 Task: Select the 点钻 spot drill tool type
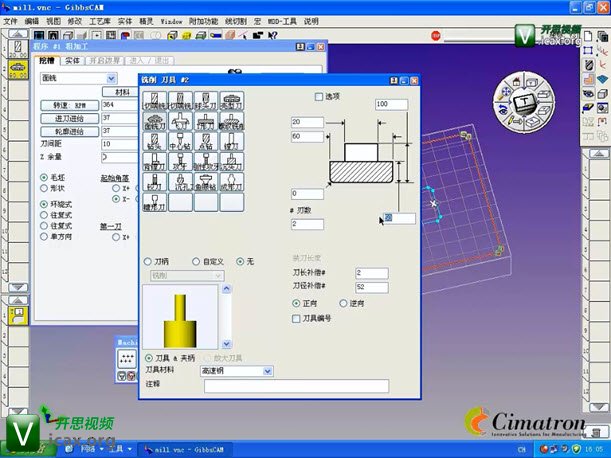(x=206, y=141)
